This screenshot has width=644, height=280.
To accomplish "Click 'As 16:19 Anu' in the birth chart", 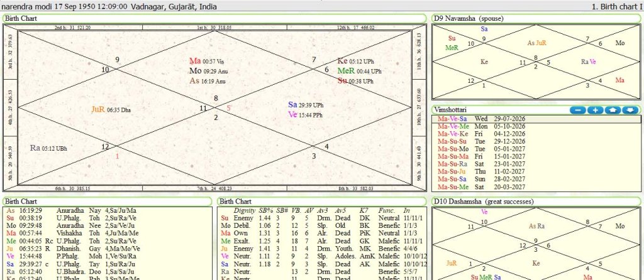I will (207, 81).
